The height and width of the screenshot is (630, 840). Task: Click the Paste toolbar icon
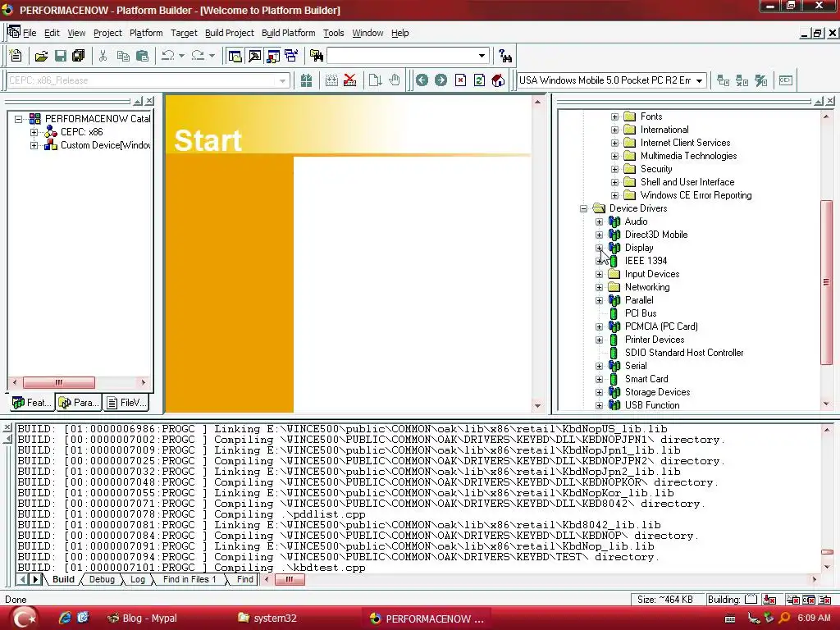tap(142, 56)
